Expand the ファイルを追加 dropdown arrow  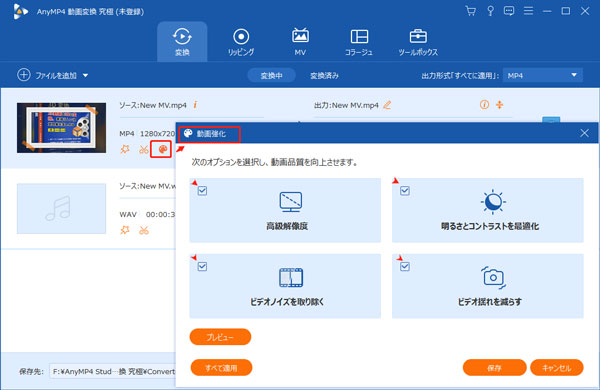(86, 75)
